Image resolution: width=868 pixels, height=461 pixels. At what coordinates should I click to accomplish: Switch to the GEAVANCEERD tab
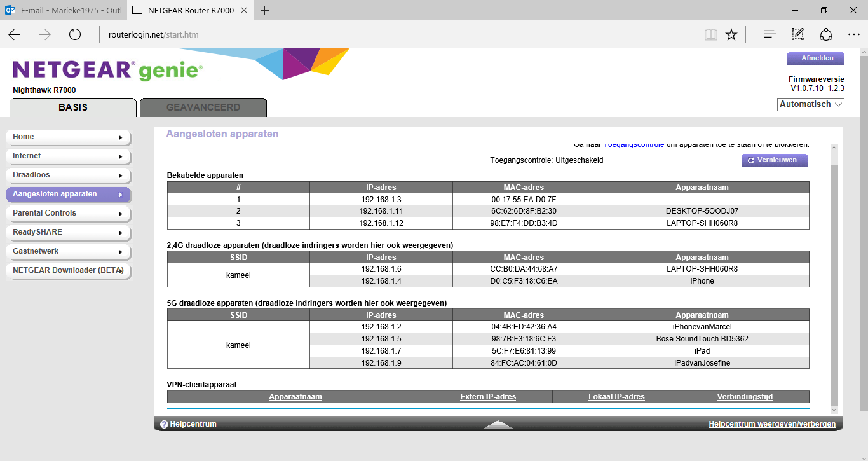[x=203, y=107]
